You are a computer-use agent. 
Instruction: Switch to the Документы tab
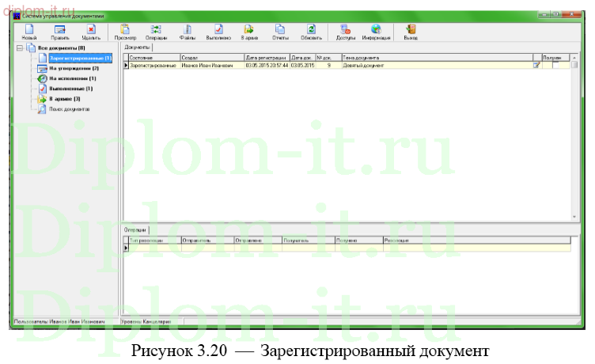tap(138, 47)
